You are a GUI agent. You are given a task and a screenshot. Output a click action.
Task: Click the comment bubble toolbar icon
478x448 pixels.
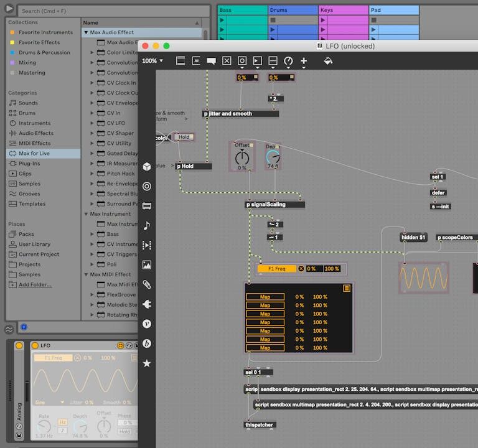(x=211, y=61)
